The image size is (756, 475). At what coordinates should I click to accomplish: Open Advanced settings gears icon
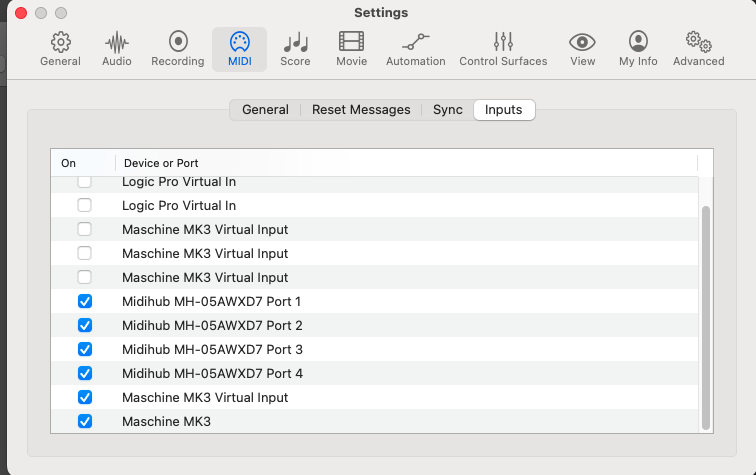click(x=698, y=48)
